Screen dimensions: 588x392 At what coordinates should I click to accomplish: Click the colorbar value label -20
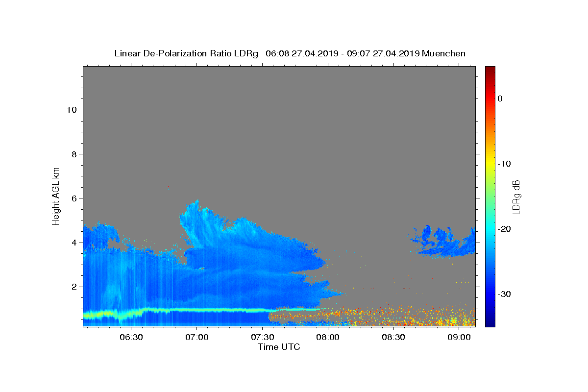pyautogui.click(x=503, y=229)
